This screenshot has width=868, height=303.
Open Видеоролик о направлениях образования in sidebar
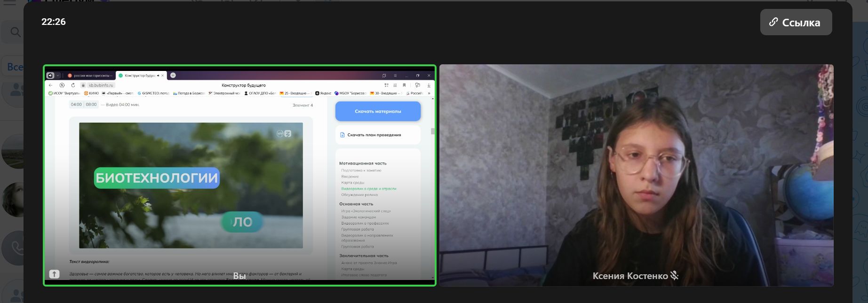coord(367,238)
